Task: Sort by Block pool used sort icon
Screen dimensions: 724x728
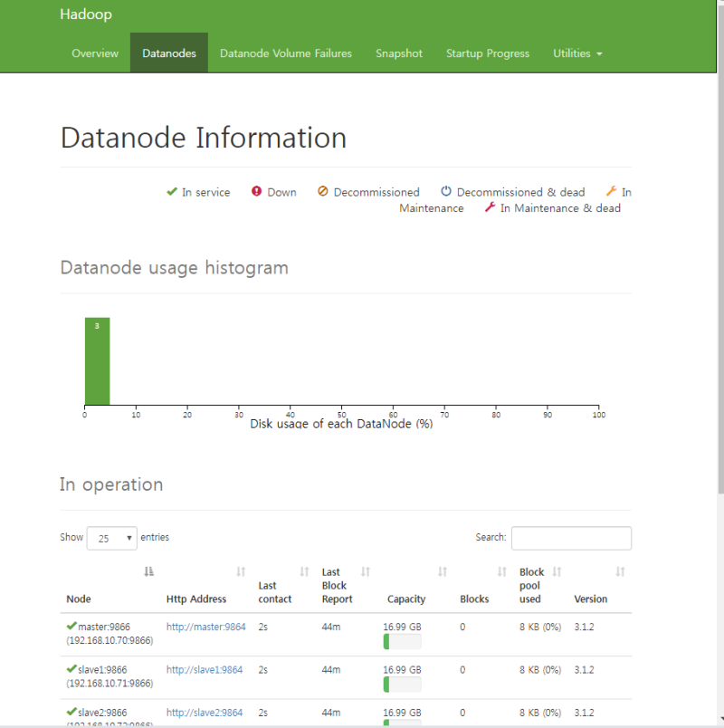Action: click(557, 571)
